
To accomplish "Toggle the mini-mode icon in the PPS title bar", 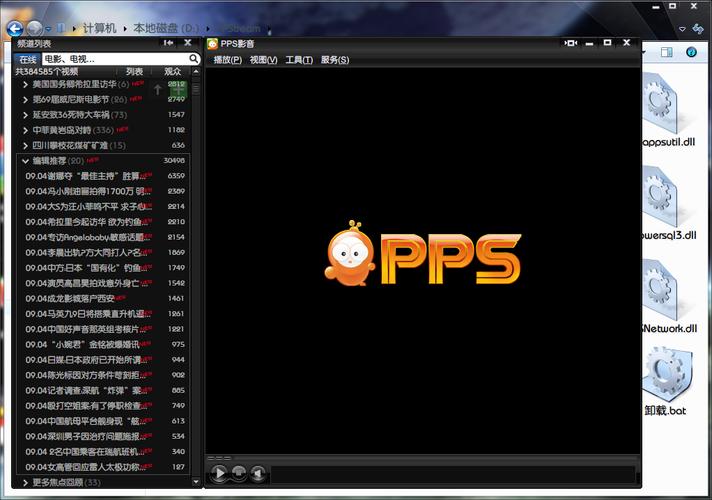I will (x=571, y=43).
